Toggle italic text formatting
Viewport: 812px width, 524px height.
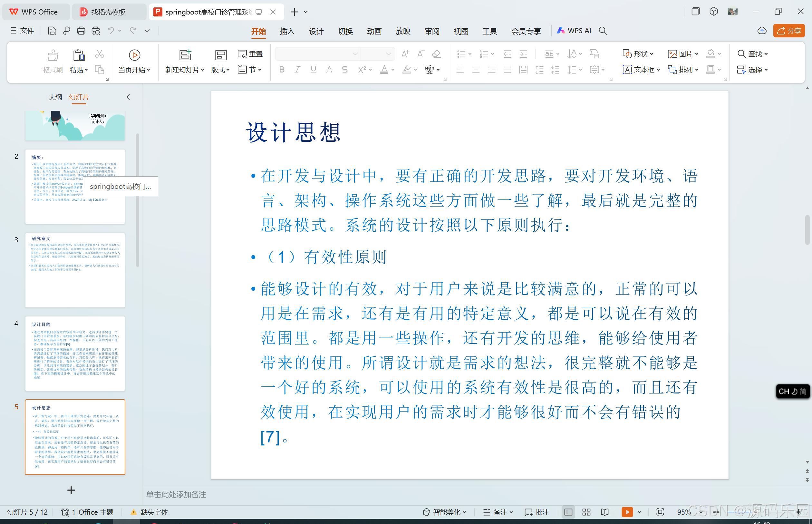point(297,70)
